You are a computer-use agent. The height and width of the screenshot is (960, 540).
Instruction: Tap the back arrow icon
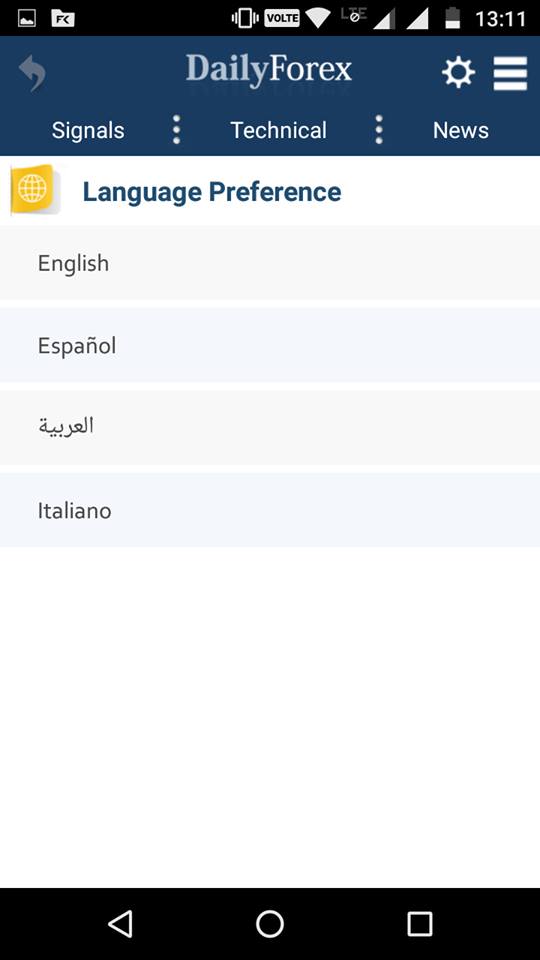click(32, 73)
